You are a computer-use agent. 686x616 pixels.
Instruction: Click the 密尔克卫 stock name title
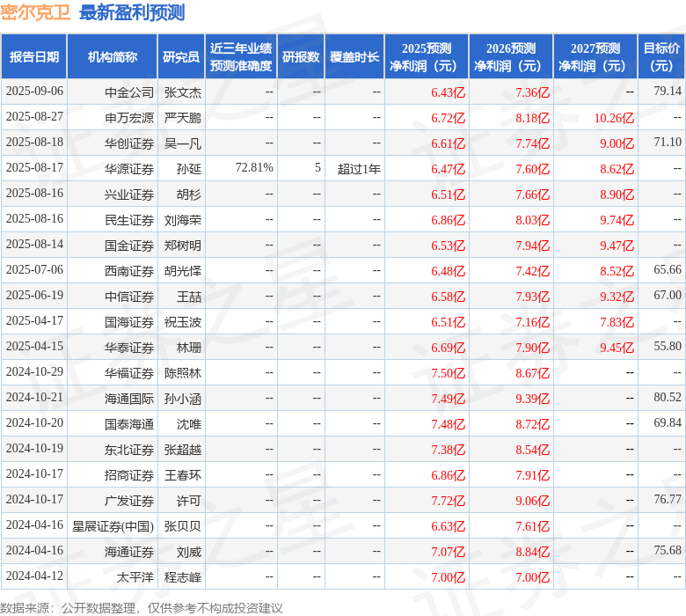coord(35,12)
